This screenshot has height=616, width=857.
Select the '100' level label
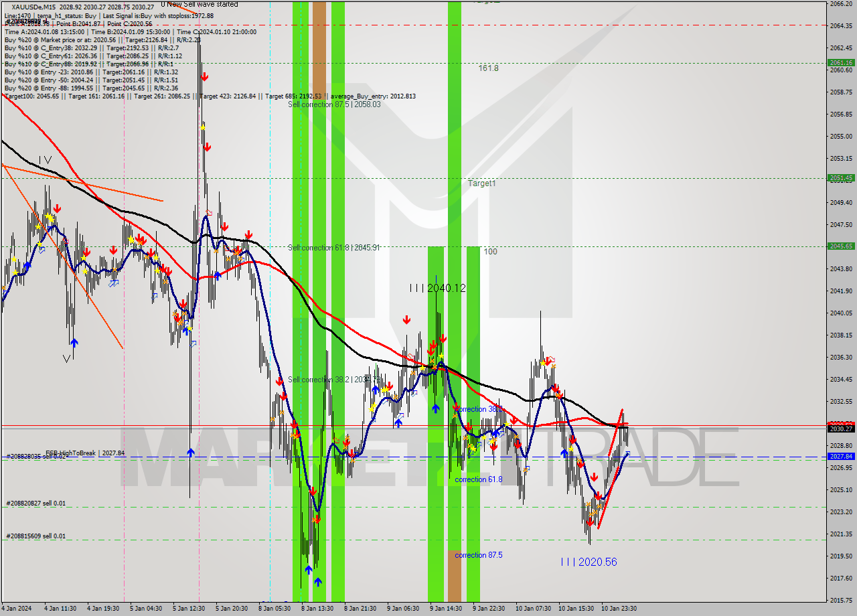(490, 252)
